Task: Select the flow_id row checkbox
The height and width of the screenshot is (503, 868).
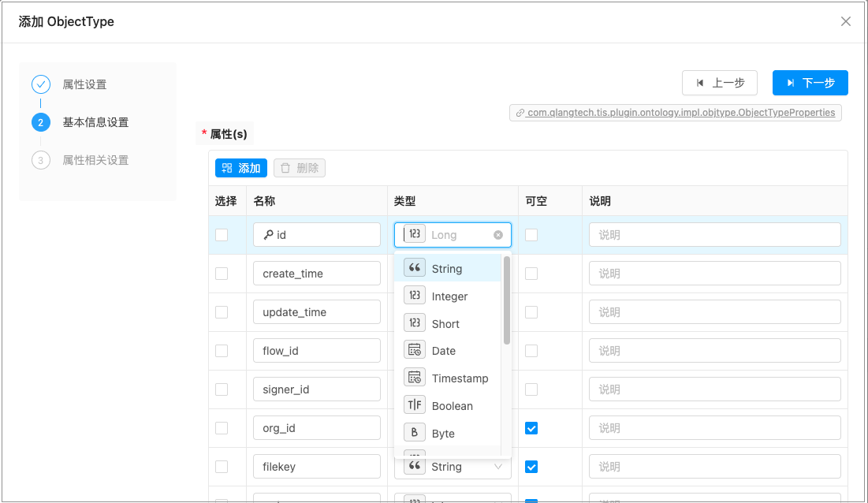Action: 222,351
